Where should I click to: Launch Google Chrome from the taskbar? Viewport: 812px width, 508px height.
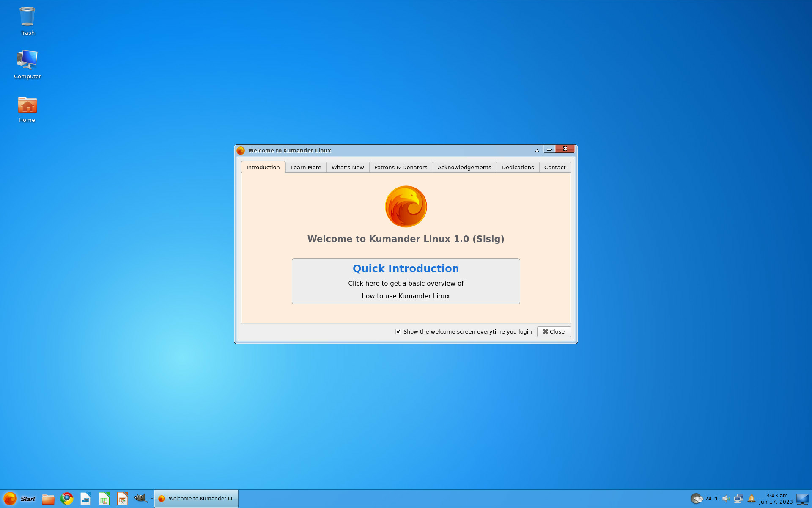pyautogui.click(x=67, y=499)
